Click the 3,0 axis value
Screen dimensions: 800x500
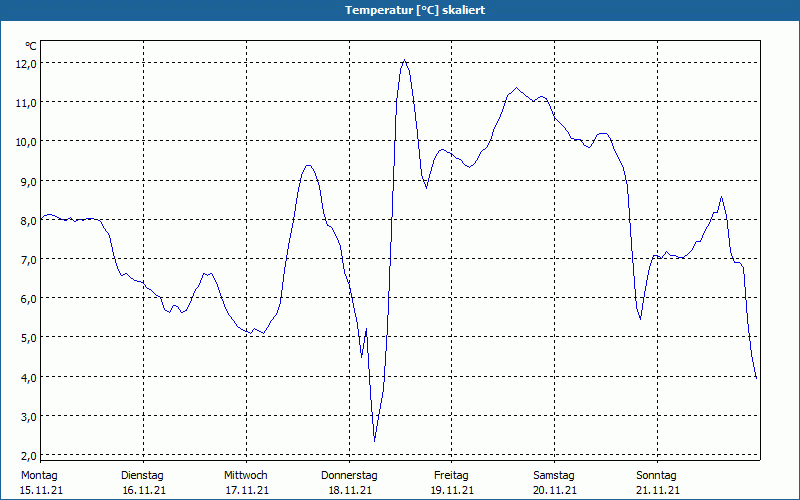28,416
